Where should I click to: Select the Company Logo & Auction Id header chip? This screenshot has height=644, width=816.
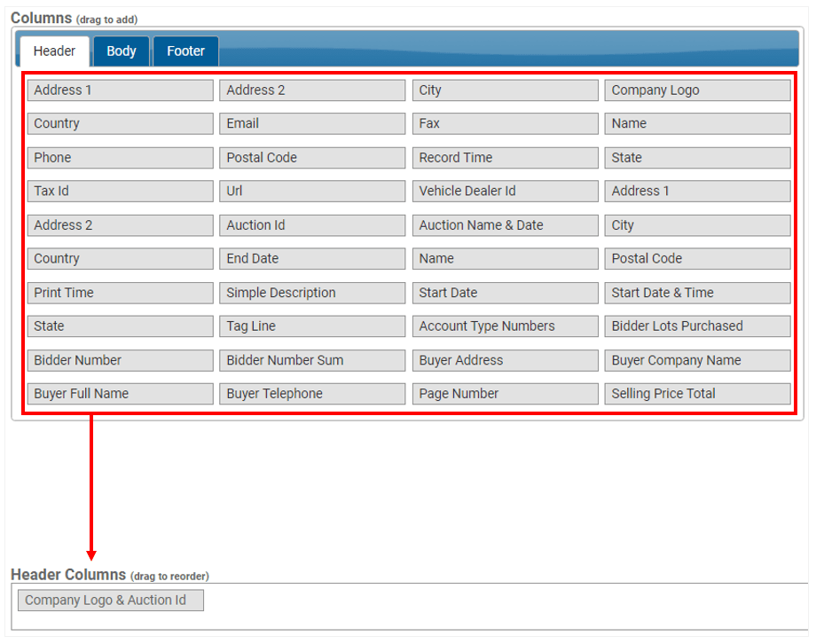(x=110, y=600)
